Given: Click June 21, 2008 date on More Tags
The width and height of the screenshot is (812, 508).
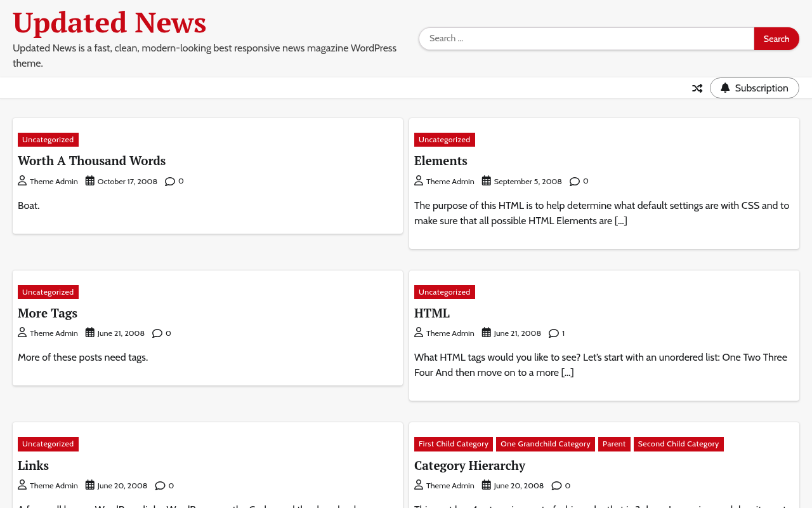Looking at the screenshot, I should click(121, 333).
